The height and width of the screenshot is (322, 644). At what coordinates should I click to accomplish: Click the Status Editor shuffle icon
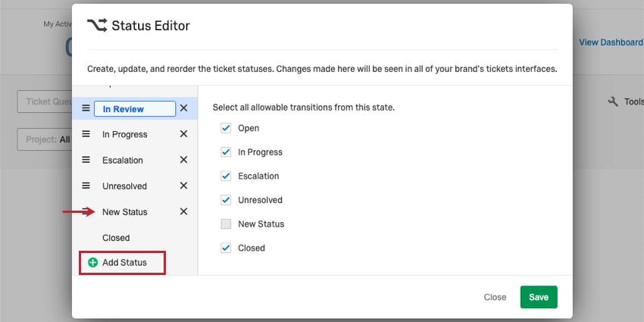tap(97, 26)
